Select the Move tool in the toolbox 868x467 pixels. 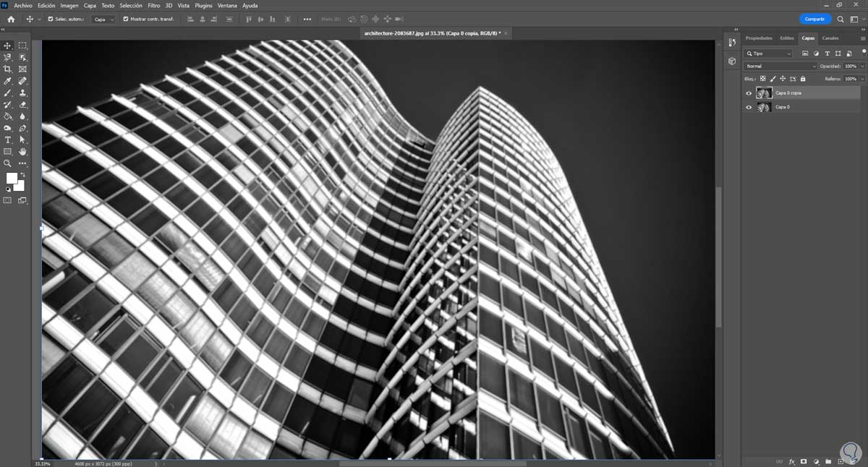click(x=8, y=46)
